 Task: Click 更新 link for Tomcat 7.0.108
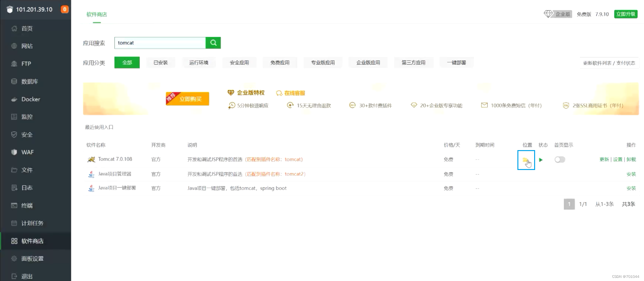604,160
